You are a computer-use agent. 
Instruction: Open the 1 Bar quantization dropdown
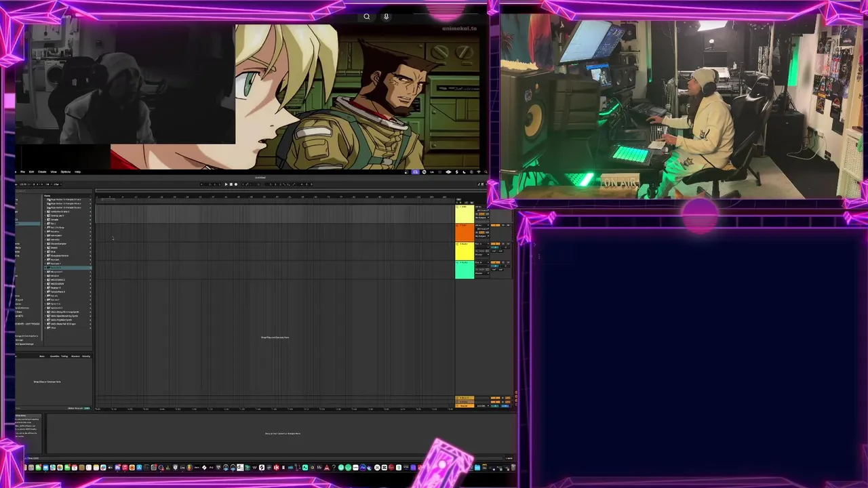[x=58, y=184]
